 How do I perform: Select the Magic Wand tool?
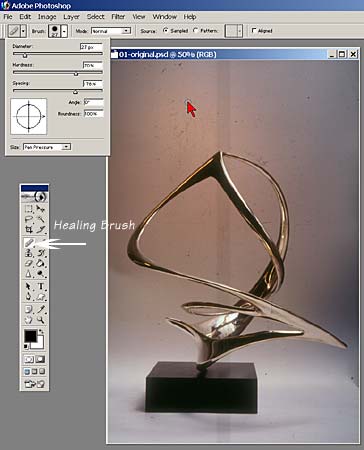point(40,219)
